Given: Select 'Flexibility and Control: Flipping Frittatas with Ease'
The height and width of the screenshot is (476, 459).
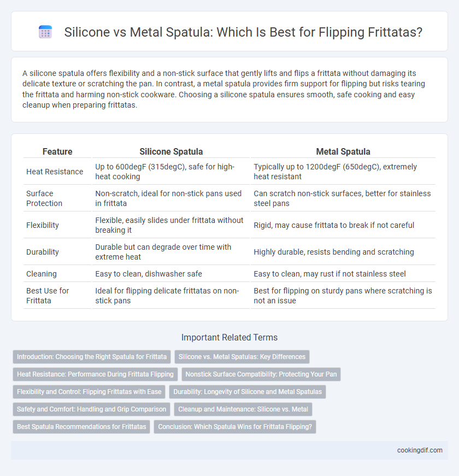Looking at the screenshot, I should pos(89,392).
